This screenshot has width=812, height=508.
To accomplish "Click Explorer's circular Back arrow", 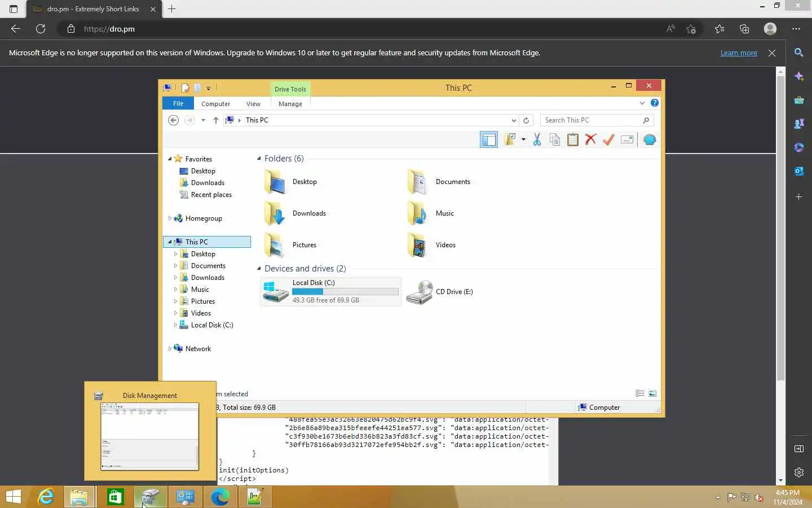I will pos(174,120).
